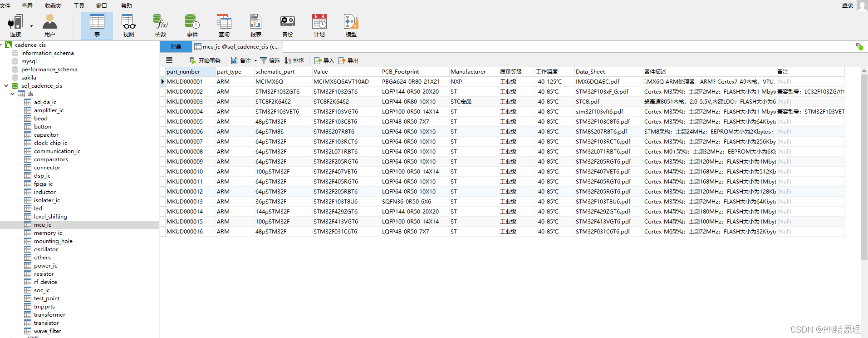Open the Connection (连接) tool
The width and height of the screenshot is (868, 338).
tap(15, 25)
